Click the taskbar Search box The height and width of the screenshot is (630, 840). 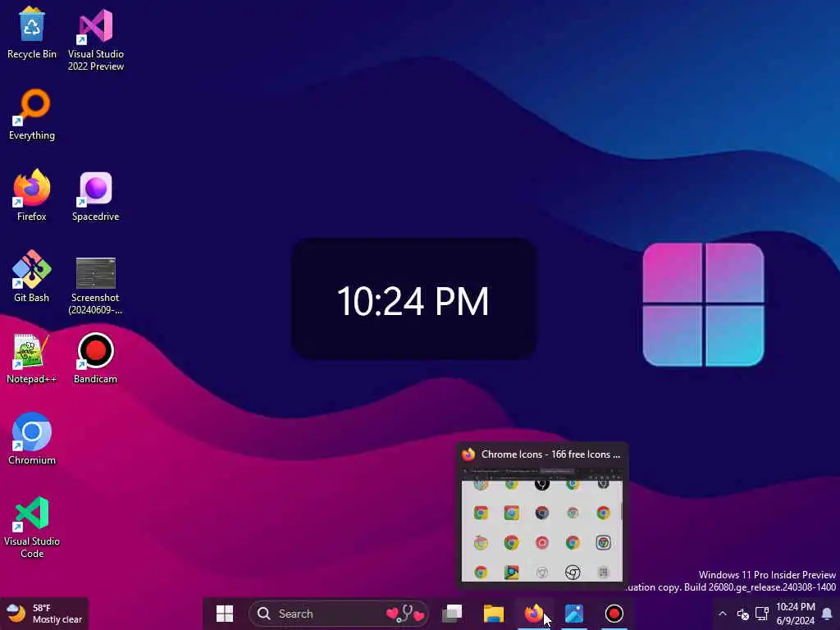click(338, 614)
